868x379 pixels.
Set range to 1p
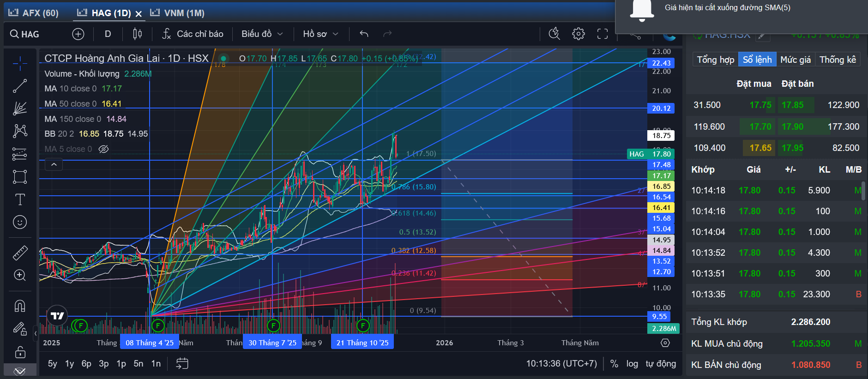point(121,364)
